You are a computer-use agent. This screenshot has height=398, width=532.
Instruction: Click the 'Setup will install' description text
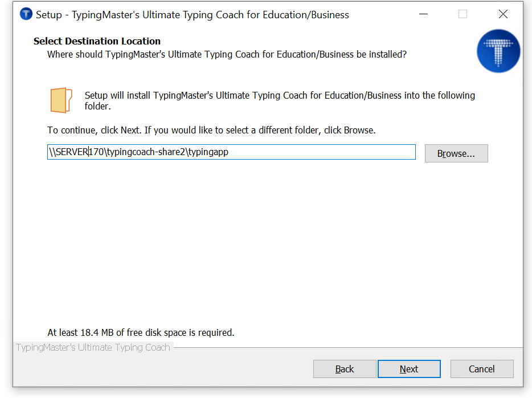[280, 100]
